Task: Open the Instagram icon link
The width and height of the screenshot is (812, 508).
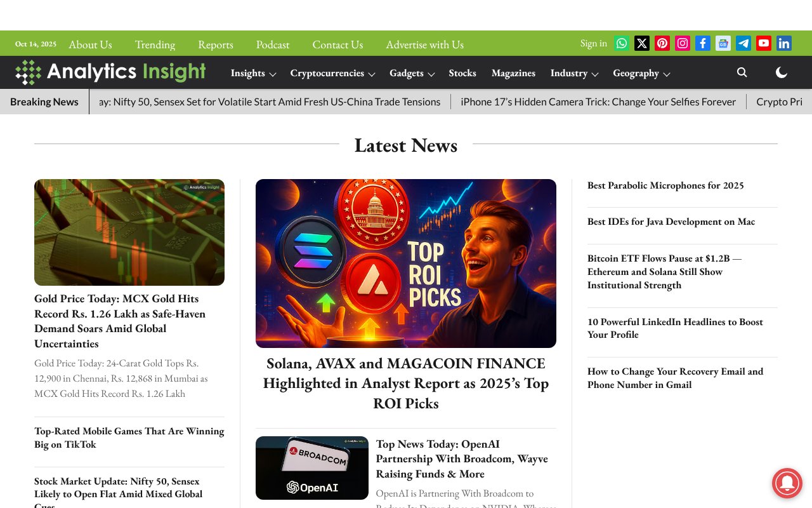Action: 683,43
